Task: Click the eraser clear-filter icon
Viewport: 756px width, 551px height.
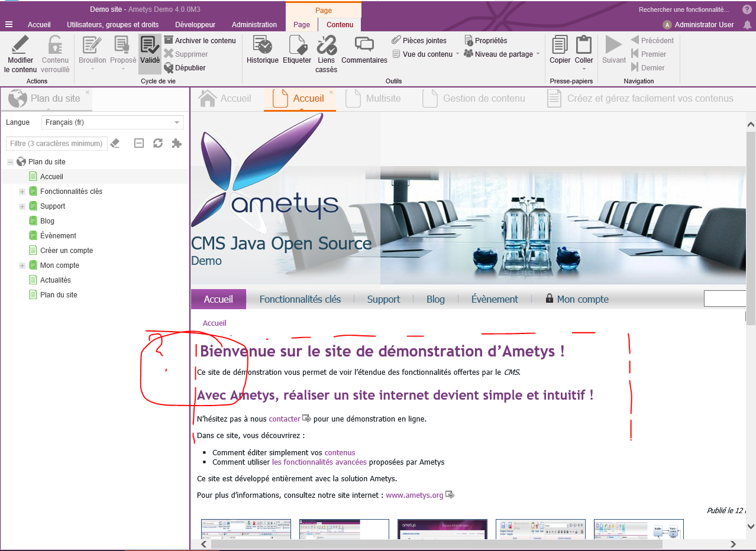Action: [x=115, y=143]
